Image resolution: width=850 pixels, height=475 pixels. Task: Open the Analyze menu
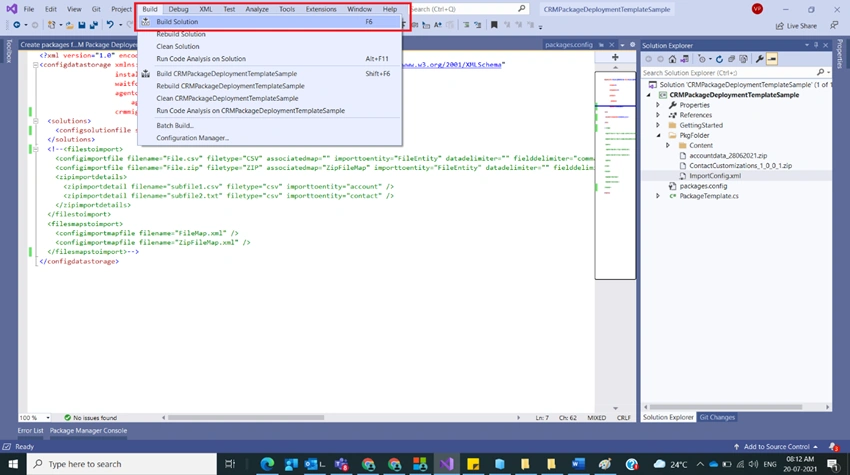point(257,9)
